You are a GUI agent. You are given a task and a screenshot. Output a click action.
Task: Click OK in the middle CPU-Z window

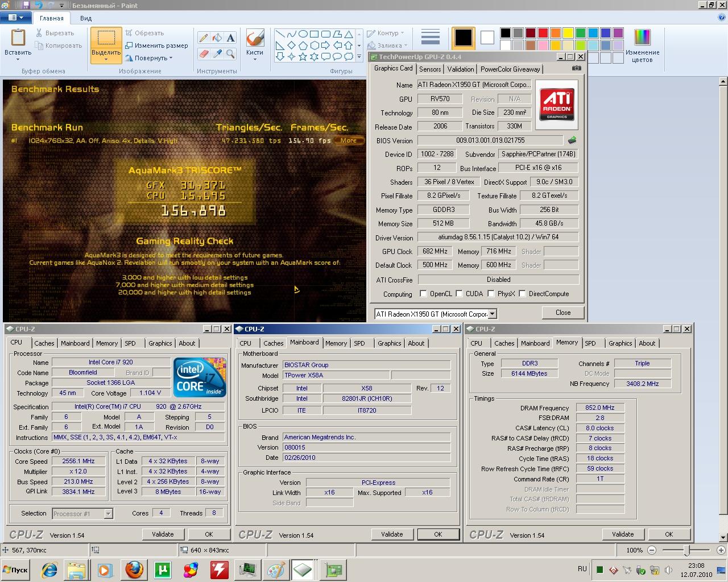(x=438, y=534)
